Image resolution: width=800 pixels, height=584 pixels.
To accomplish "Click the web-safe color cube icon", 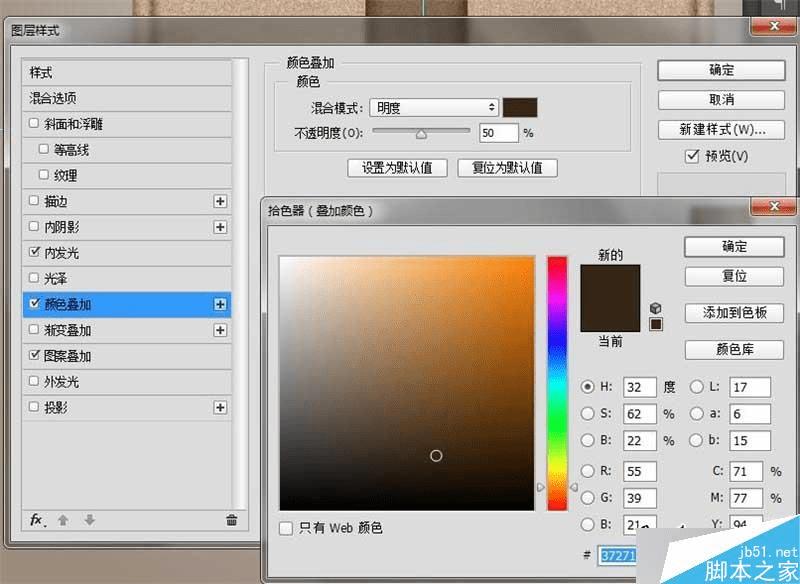I will coord(656,308).
